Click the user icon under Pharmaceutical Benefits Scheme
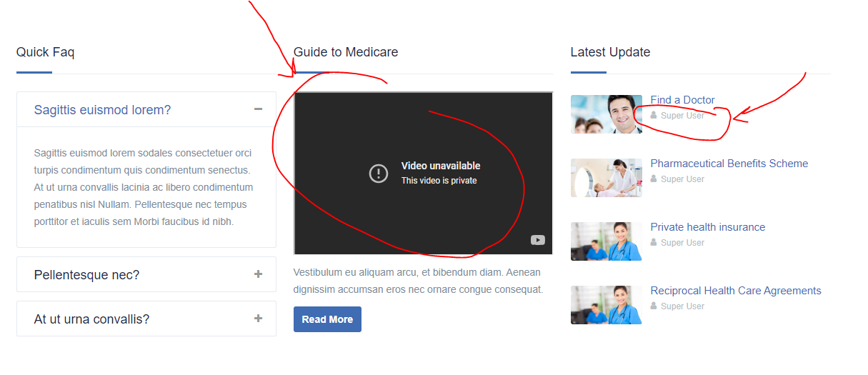 tap(654, 179)
